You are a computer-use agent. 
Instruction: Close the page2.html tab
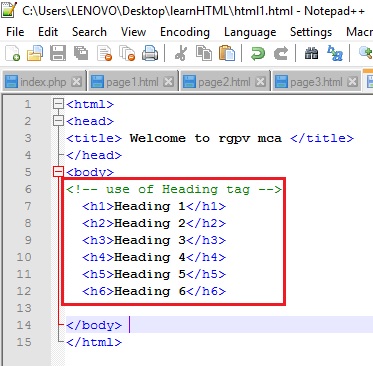[x=261, y=82]
